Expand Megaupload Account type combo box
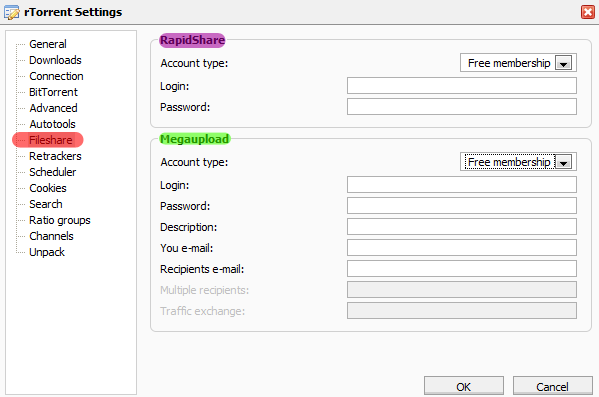This screenshot has width=599, height=397. click(518, 162)
